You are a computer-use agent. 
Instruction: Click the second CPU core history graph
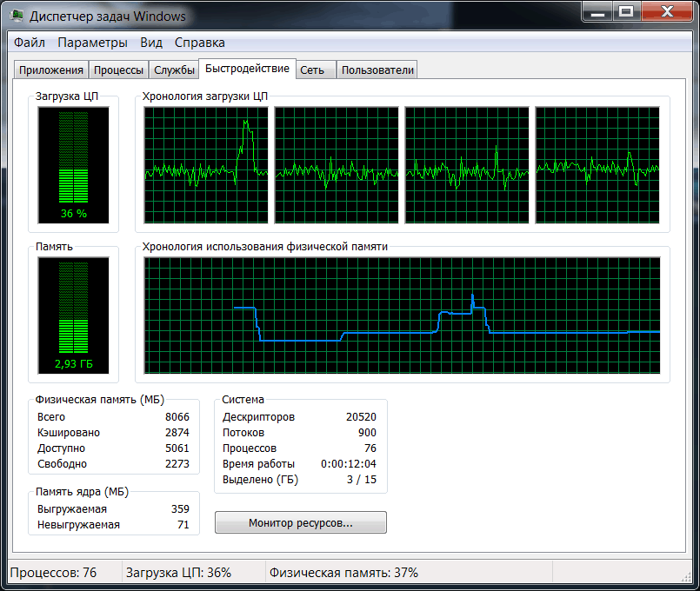[x=337, y=165]
